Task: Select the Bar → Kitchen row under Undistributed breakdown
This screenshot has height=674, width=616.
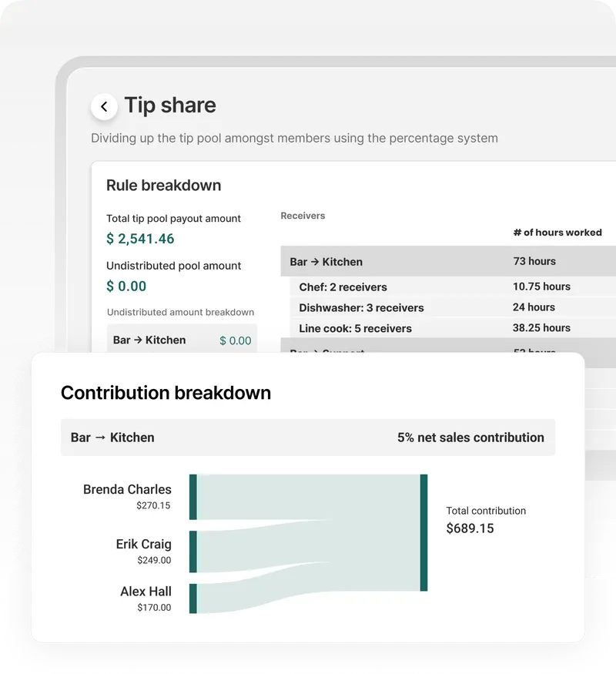Action: pos(182,340)
